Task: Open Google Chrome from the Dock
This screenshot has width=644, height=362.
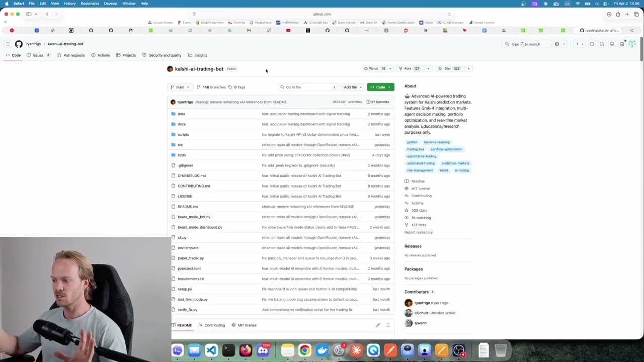Action: click(x=305, y=350)
